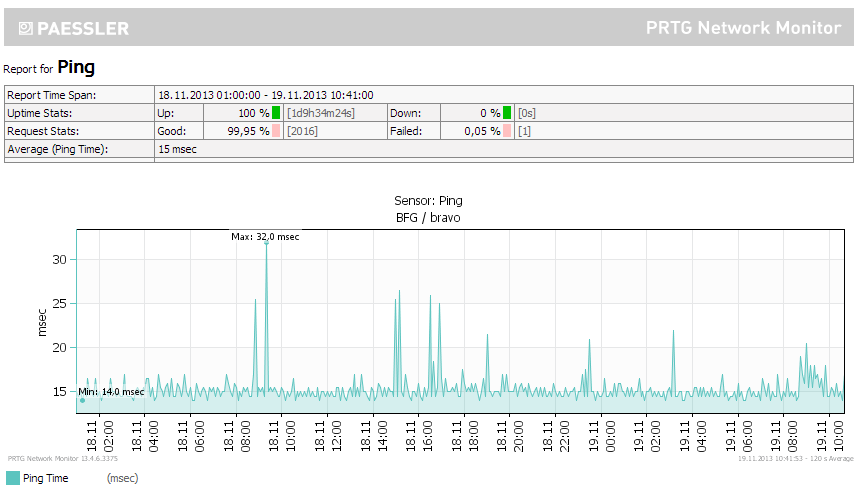Click the 19.11 04:00 x-axis label

[693, 436]
